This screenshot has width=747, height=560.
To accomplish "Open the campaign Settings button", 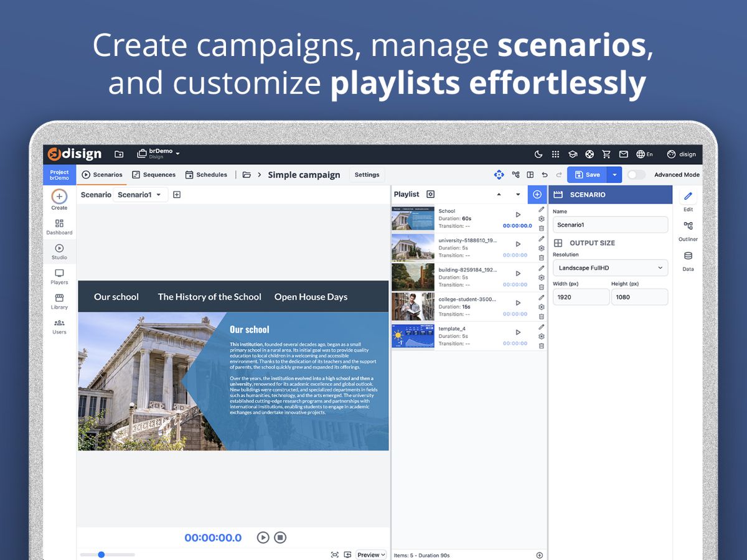I will coord(367,175).
